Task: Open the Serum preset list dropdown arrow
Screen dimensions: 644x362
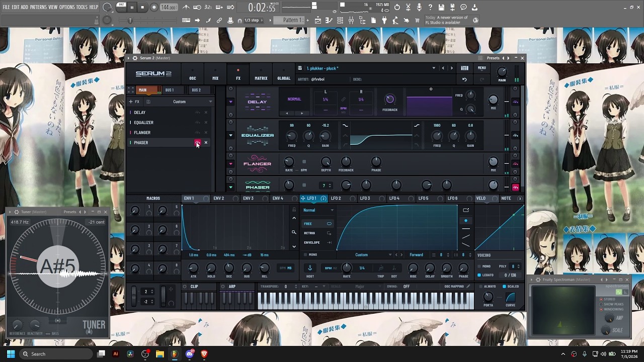Action: click(434, 68)
